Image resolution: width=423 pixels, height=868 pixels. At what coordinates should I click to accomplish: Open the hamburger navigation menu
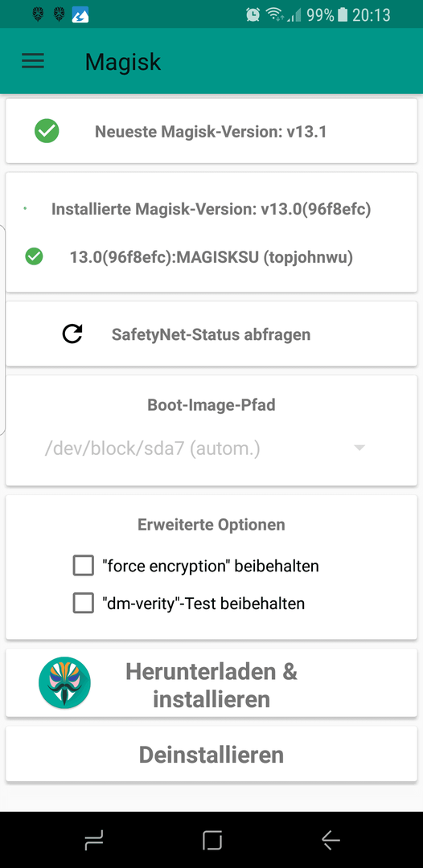33,61
